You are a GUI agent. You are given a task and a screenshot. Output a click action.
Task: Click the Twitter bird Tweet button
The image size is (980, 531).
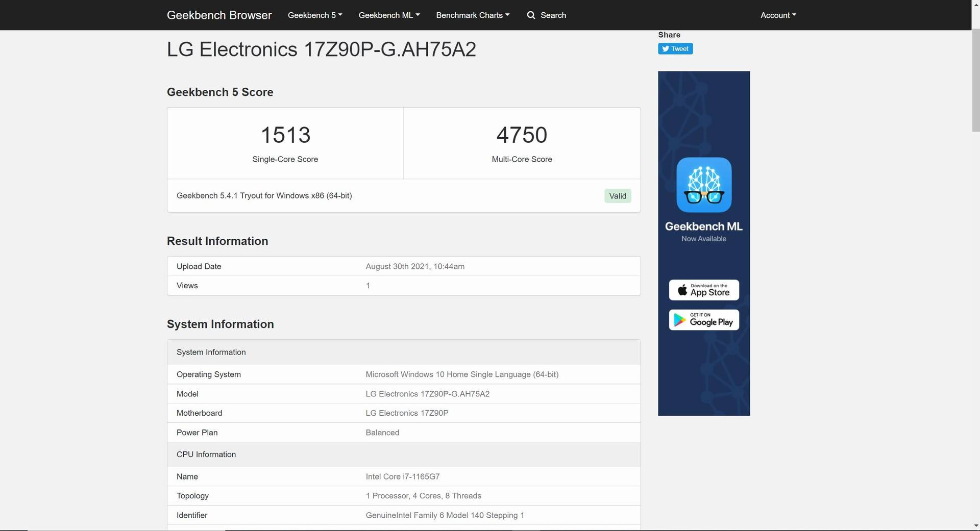[675, 49]
